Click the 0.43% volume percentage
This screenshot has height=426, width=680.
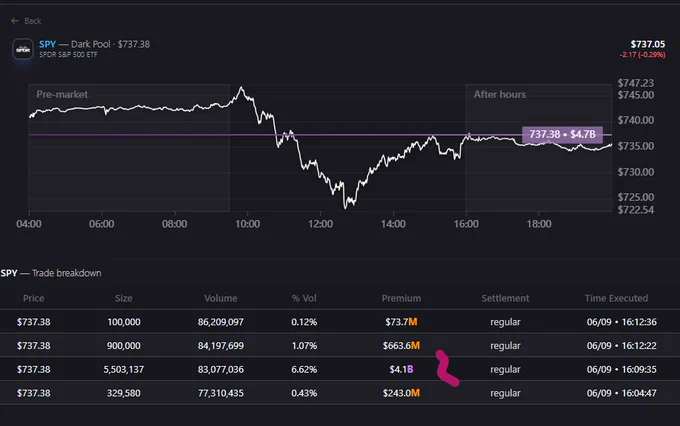pos(304,393)
